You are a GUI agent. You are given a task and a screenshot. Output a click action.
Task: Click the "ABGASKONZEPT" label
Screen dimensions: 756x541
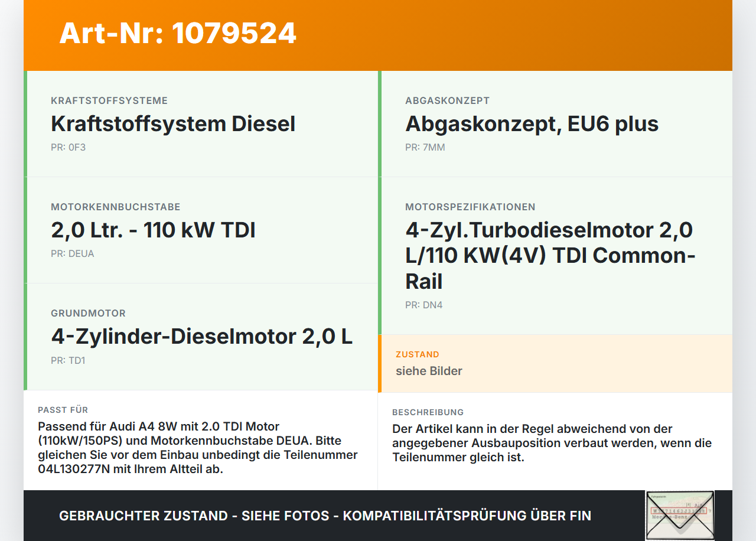[447, 101]
